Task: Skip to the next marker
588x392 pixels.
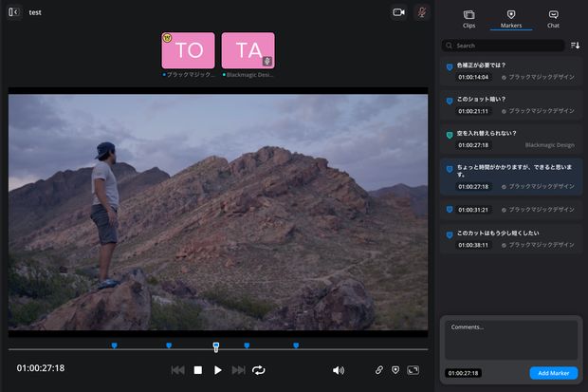Action: click(x=239, y=370)
